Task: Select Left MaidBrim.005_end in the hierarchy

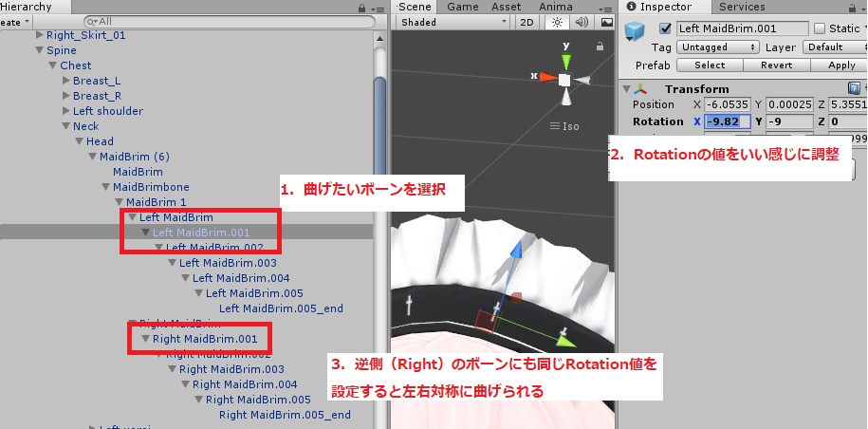Action: click(x=281, y=308)
